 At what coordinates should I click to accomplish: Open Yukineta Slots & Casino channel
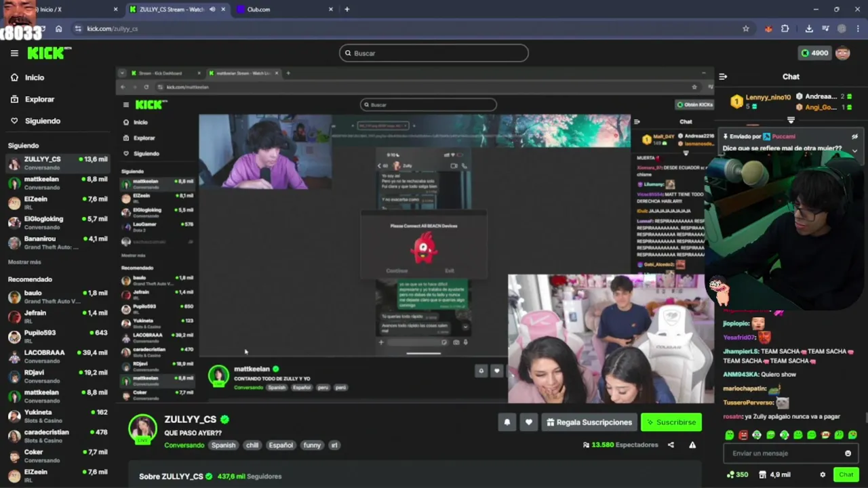point(58,415)
